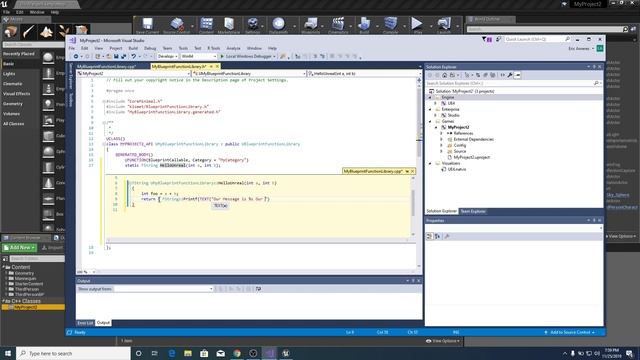This screenshot has height=360, width=640.
Task: Close the peek definition MyBlueprintFunctionLibrary.cpp popup
Action: [x=413, y=171]
